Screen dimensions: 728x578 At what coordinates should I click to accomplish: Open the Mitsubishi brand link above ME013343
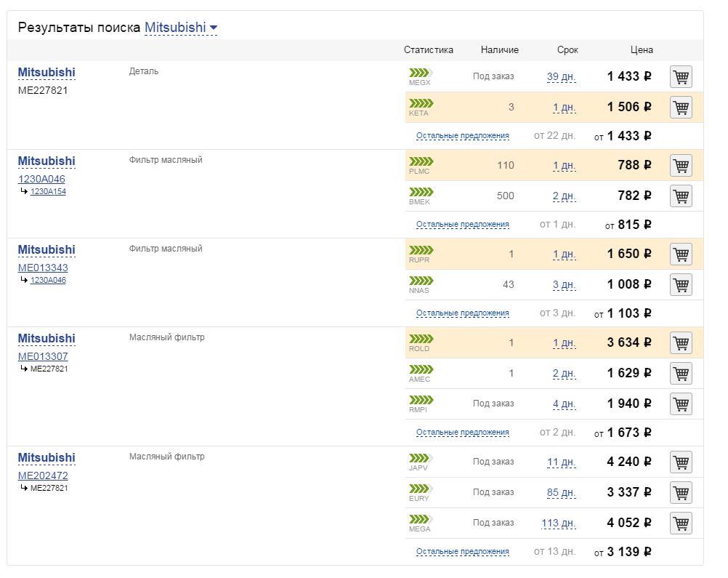pyautogui.click(x=46, y=250)
